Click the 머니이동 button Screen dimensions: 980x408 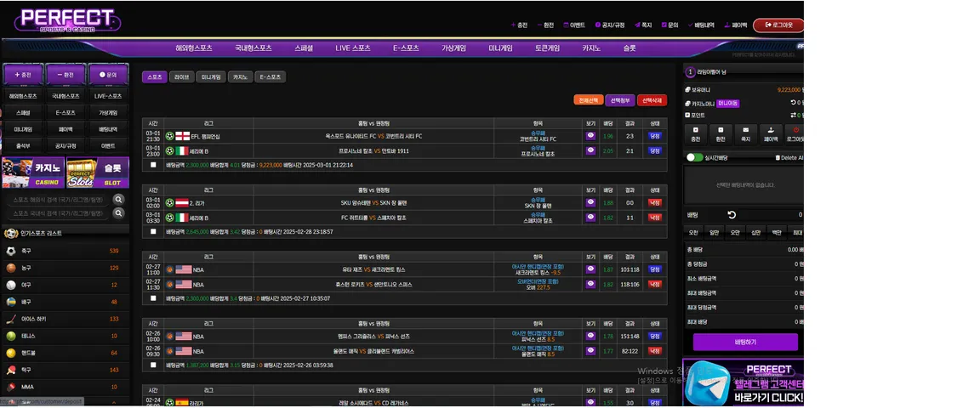click(728, 103)
